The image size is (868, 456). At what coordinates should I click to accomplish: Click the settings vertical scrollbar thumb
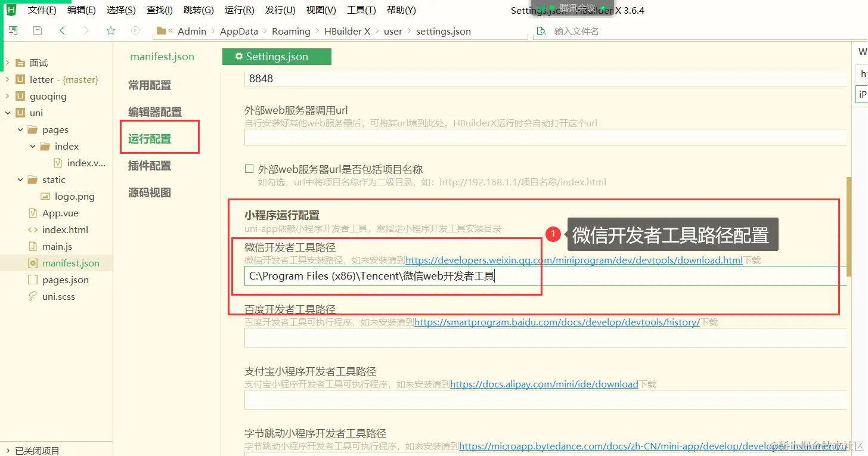pos(850,227)
